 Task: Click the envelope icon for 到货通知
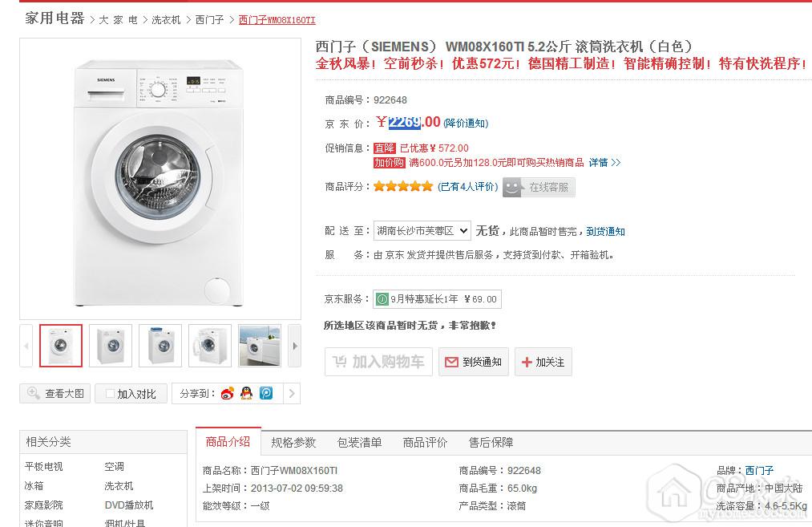pyautogui.click(x=450, y=362)
